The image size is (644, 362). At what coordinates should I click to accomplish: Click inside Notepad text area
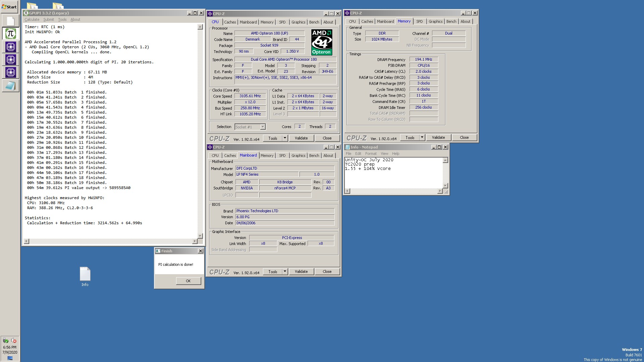pyautogui.click(x=393, y=173)
